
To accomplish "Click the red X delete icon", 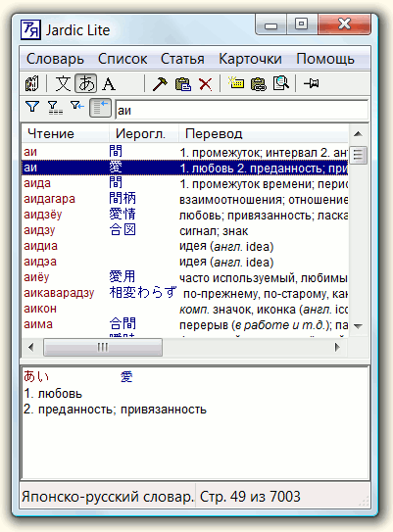I will click(206, 84).
